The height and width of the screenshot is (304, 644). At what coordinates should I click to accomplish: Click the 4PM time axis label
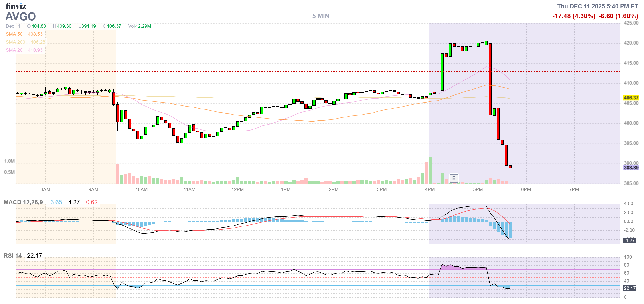[x=429, y=189]
